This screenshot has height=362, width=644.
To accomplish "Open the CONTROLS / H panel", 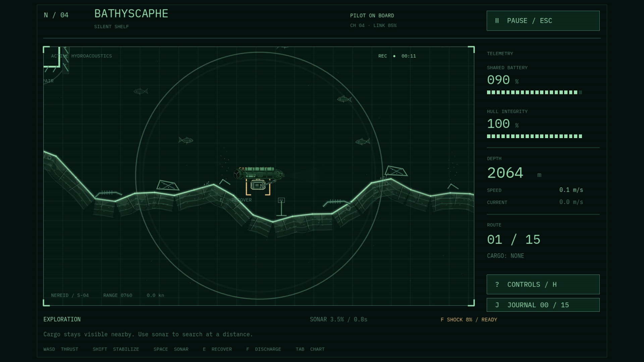I will point(543,285).
